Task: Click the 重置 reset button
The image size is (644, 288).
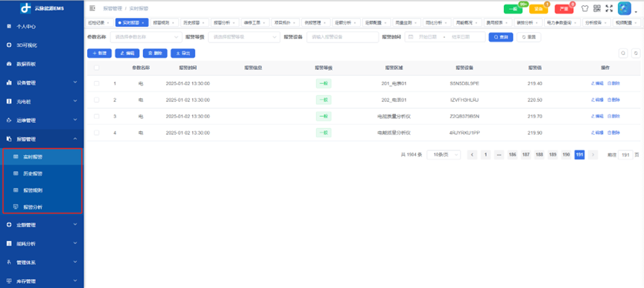Action: [x=528, y=37]
